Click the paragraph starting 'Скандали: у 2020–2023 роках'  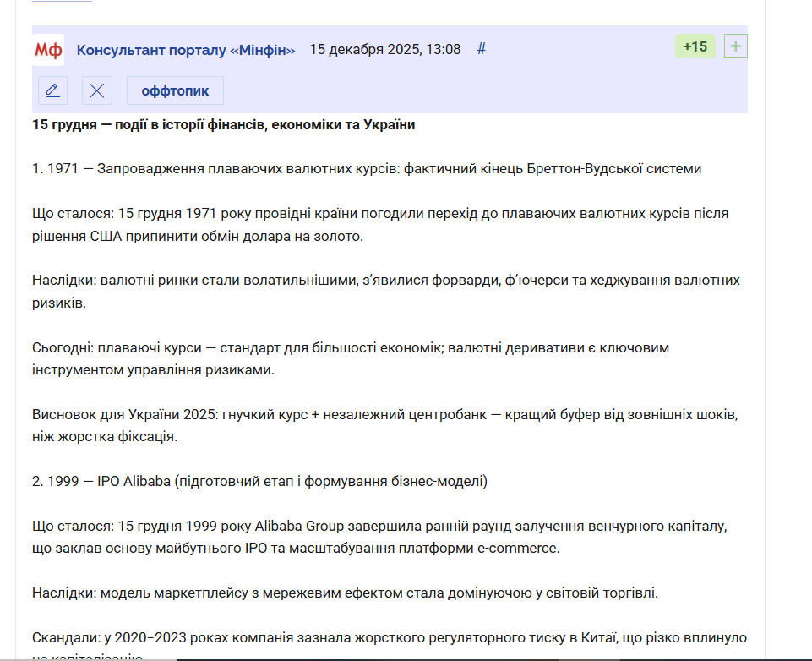click(x=390, y=646)
